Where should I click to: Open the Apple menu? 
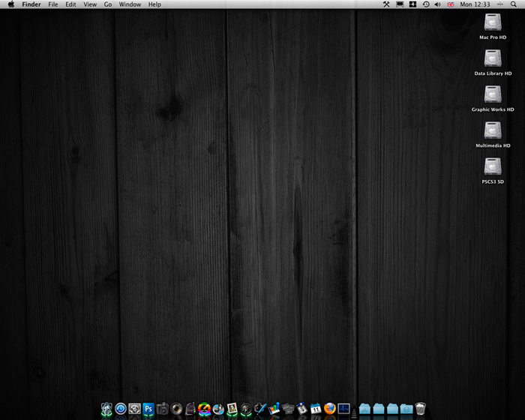(x=11, y=4)
